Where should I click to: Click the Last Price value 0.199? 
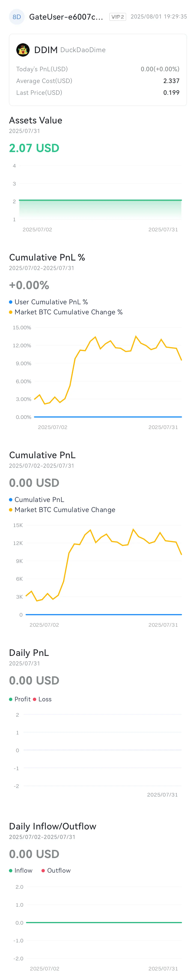coord(171,92)
